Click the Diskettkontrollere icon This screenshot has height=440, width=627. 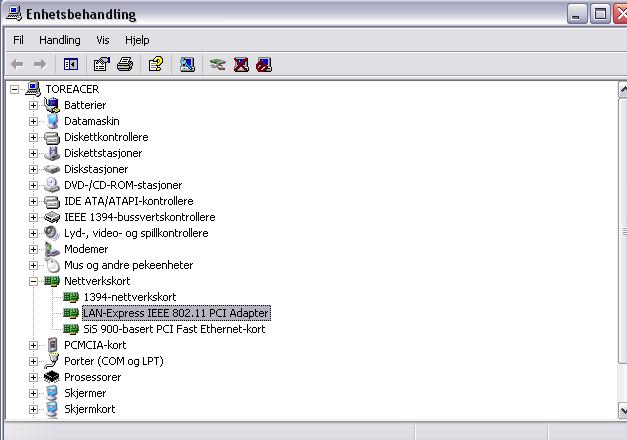[x=52, y=138]
